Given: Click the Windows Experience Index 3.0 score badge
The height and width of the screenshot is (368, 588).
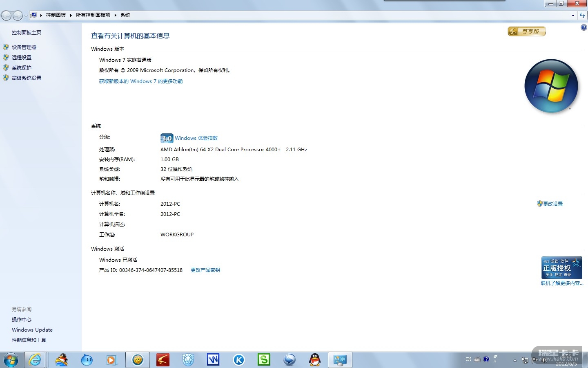Looking at the screenshot, I should 167,138.
